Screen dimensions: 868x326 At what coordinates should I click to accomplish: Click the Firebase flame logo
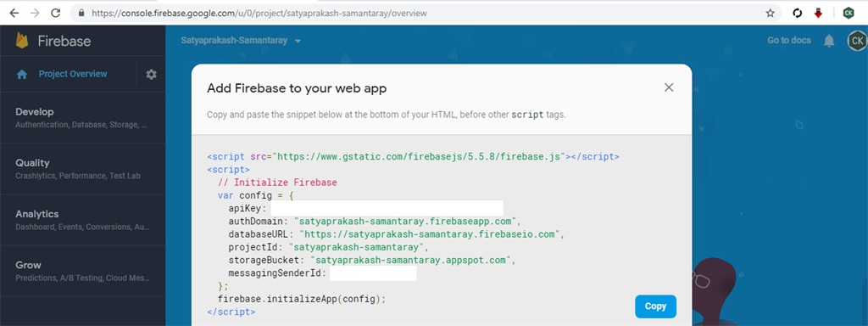pyautogui.click(x=22, y=41)
